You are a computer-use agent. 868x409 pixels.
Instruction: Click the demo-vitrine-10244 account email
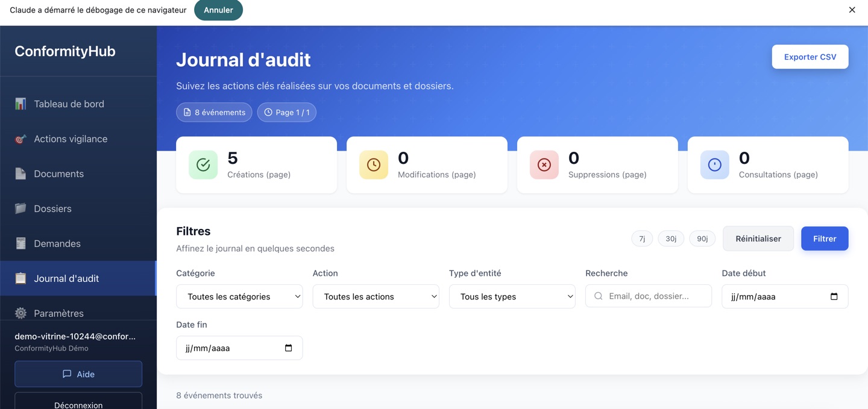(x=75, y=336)
